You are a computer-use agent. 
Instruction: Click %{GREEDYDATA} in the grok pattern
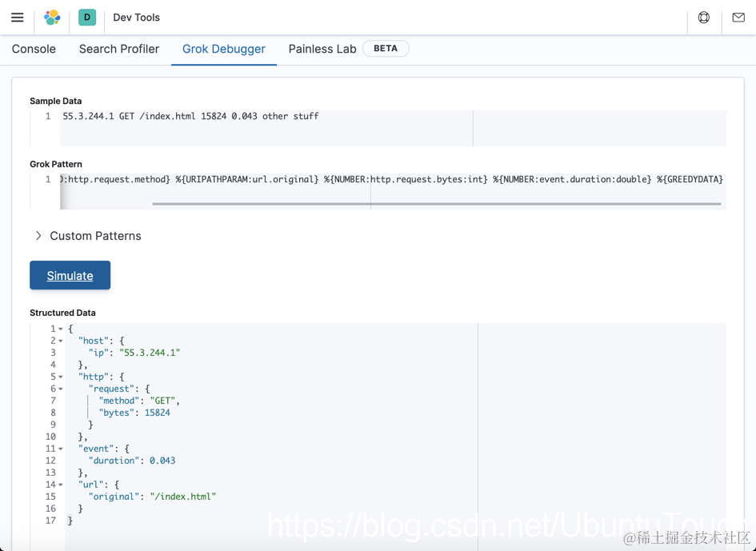click(x=690, y=179)
